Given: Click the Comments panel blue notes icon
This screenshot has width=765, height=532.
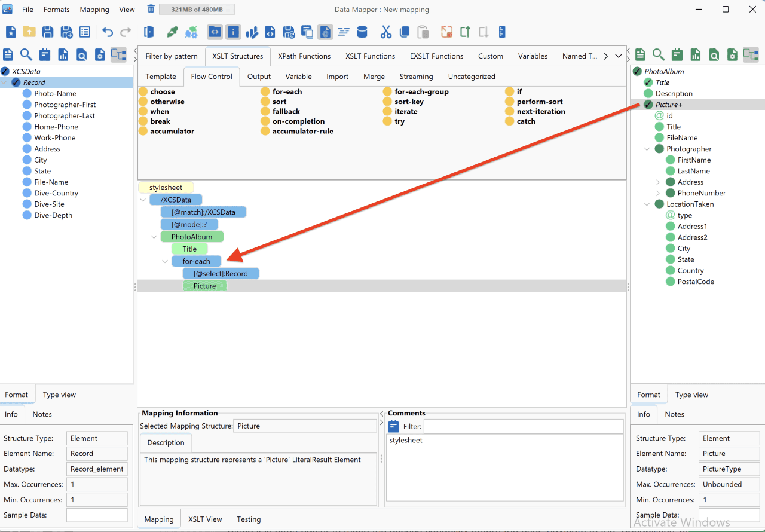Looking at the screenshot, I should pos(394,427).
